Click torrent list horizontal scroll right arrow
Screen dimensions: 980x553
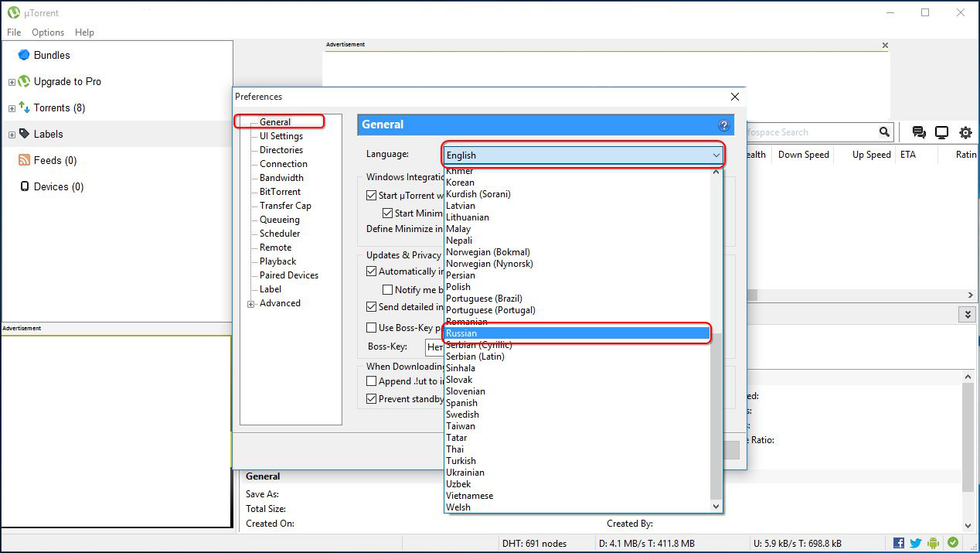coord(971,295)
